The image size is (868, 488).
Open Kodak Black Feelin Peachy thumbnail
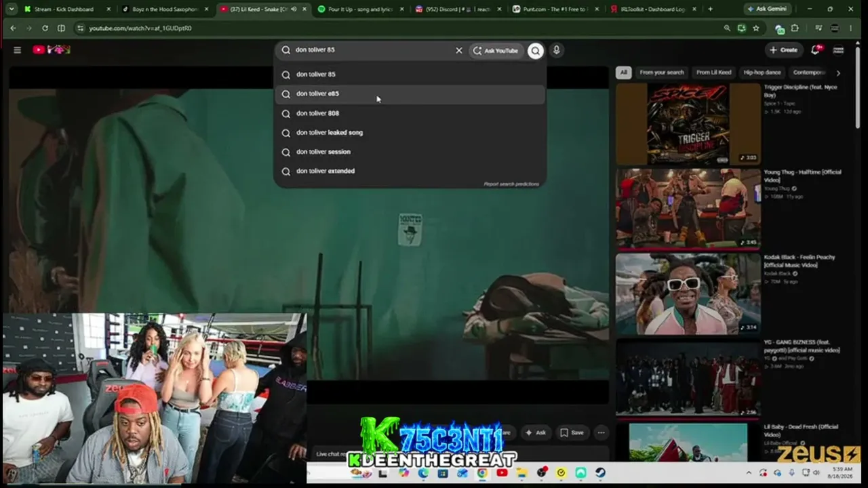pyautogui.click(x=688, y=293)
